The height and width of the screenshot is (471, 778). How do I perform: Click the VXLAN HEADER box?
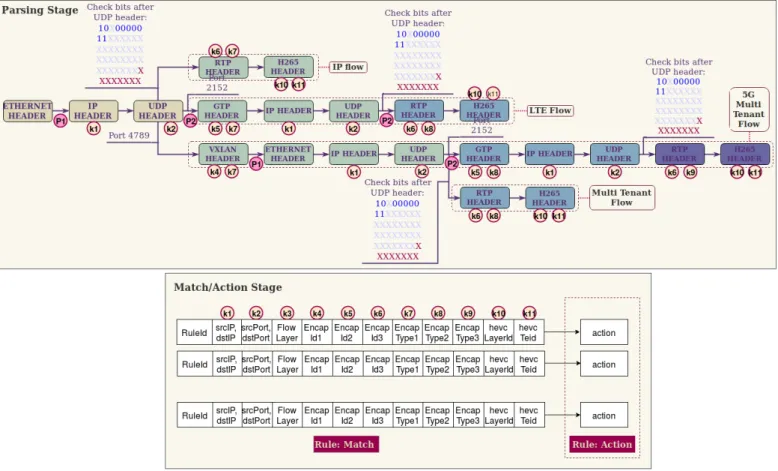(223, 154)
